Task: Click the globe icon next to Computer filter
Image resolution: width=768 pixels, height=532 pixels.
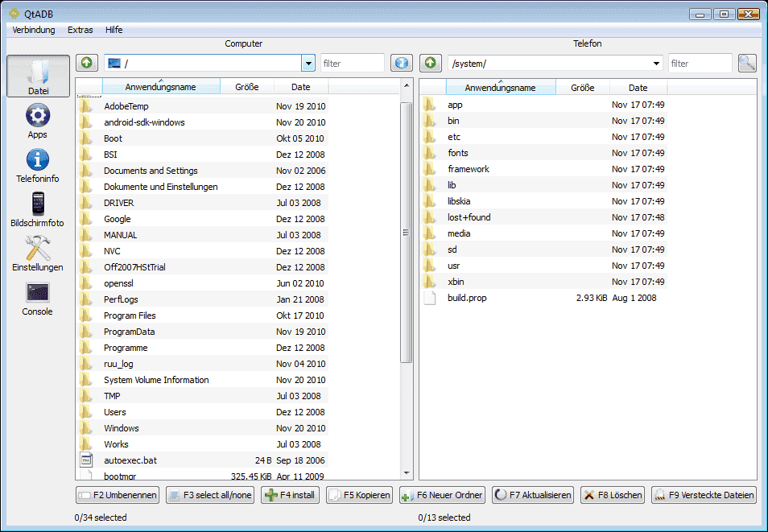Action: pos(402,63)
